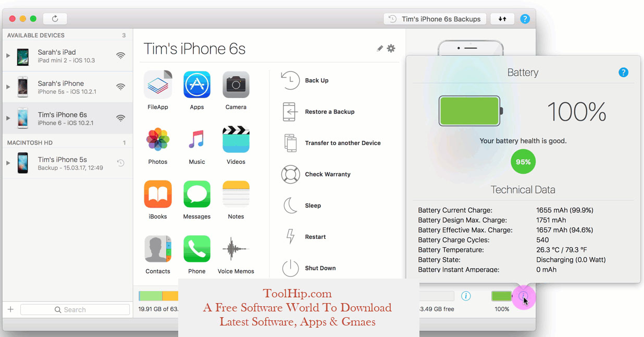Image resolution: width=644 pixels, height=337 pixels.
Task: Open Apps management
Action: (x=197, y=85)
